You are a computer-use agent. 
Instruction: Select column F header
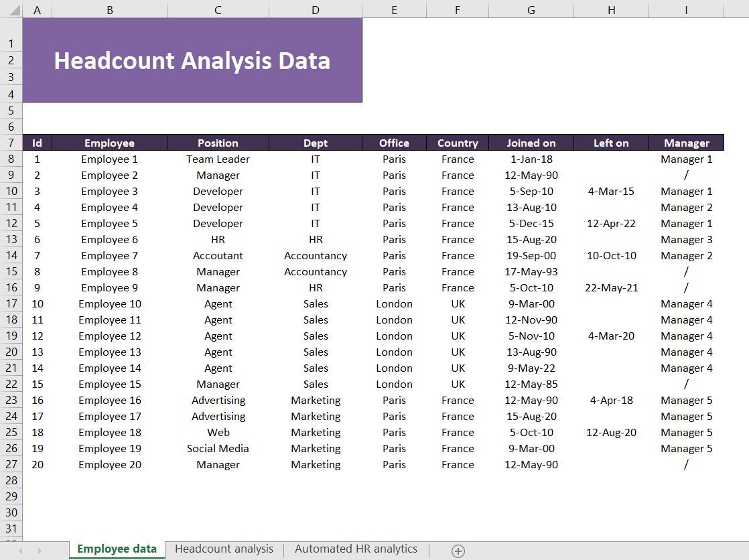[x=458, y=10]
